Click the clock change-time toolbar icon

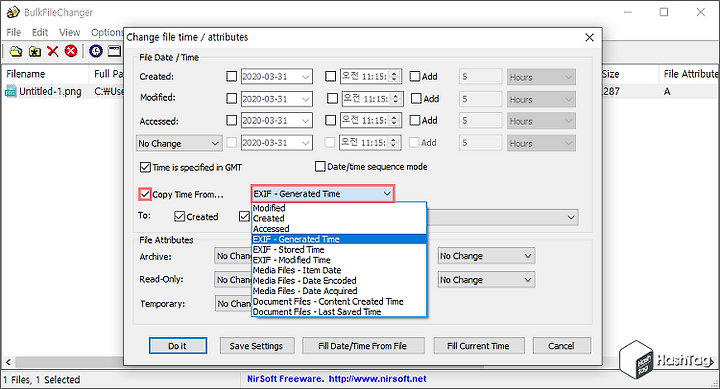click(x=96, y=51)
